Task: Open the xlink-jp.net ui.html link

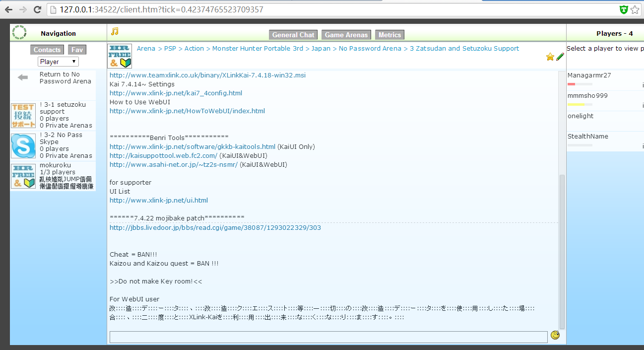Action: pos(159,201)
